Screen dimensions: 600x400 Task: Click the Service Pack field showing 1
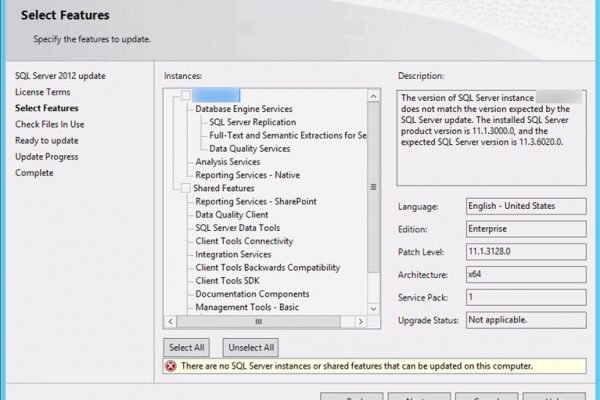(x=526, y=297)
